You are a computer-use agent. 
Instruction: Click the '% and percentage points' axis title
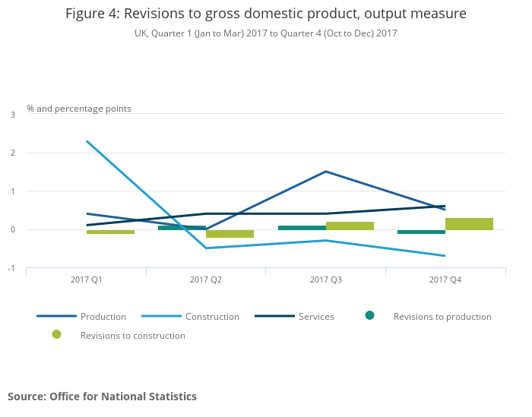coord(79,109)
